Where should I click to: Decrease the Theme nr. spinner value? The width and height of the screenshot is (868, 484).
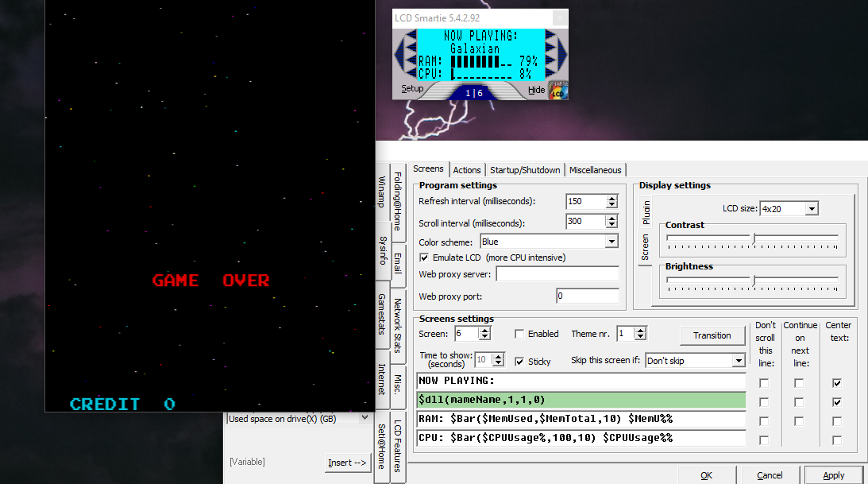click(641, 338)
